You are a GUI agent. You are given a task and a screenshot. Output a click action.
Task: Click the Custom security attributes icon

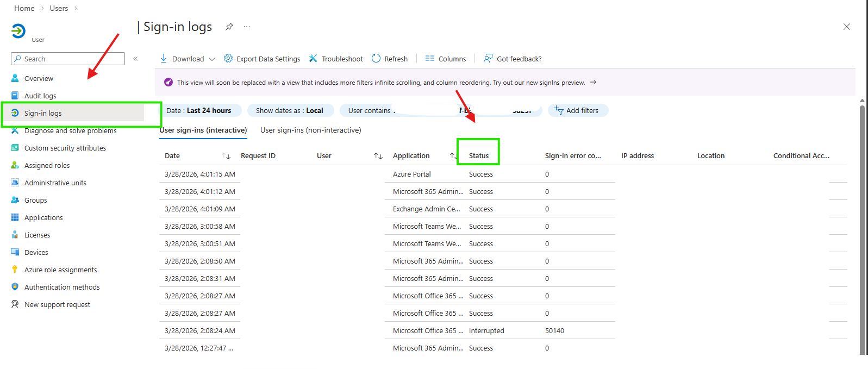[15, 148]
